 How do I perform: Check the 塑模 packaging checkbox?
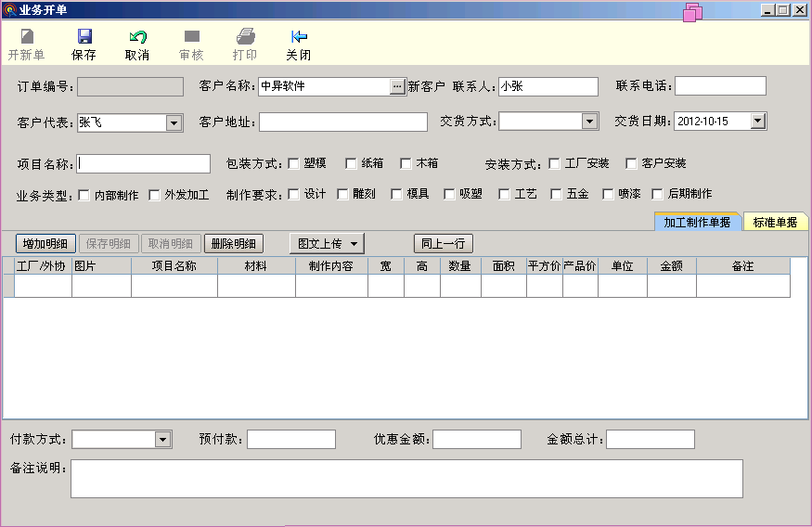click(x=294, y=164)
